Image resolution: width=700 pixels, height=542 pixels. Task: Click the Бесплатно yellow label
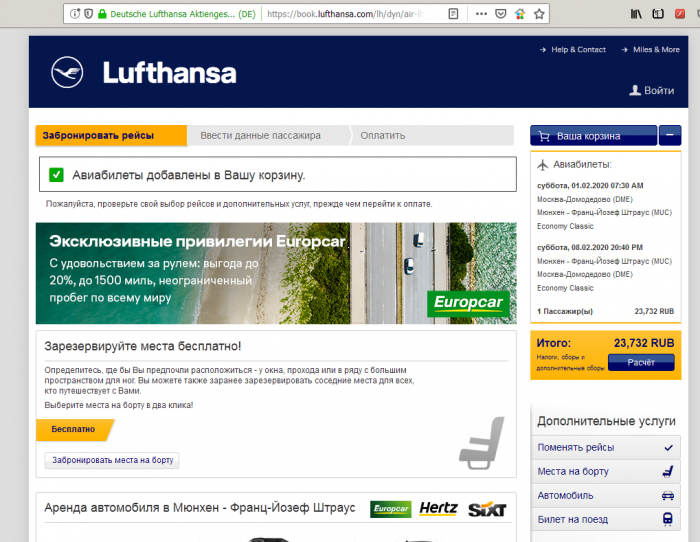tap(73, 429)
